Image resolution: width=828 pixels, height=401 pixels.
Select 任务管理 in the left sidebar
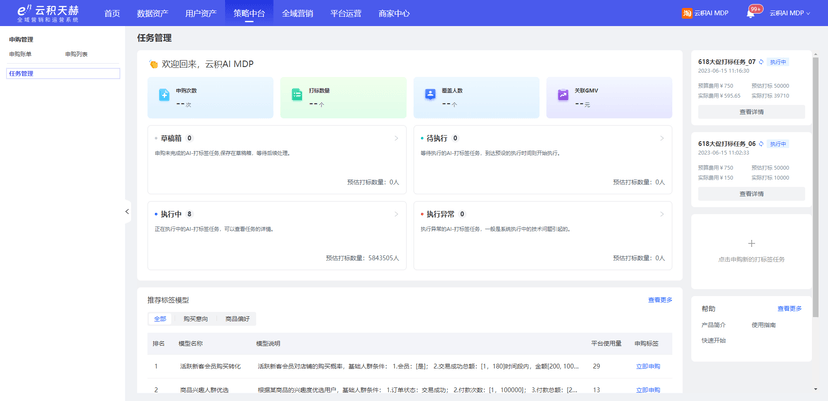point(22,73)
